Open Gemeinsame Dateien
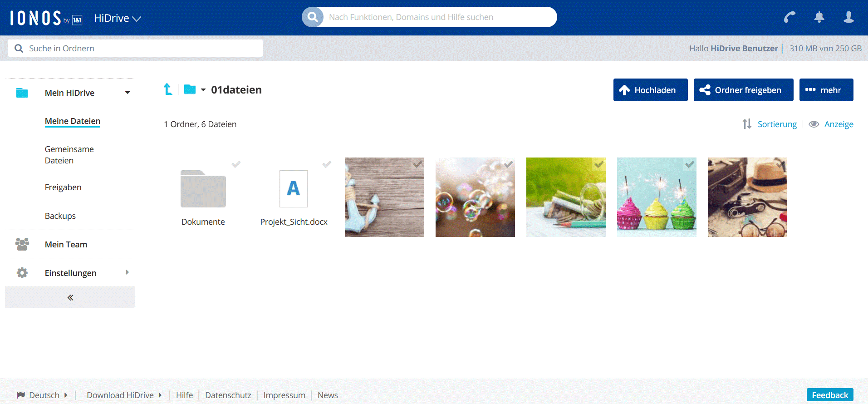Viewport: 868px width, 404px height. click(69, 155)
